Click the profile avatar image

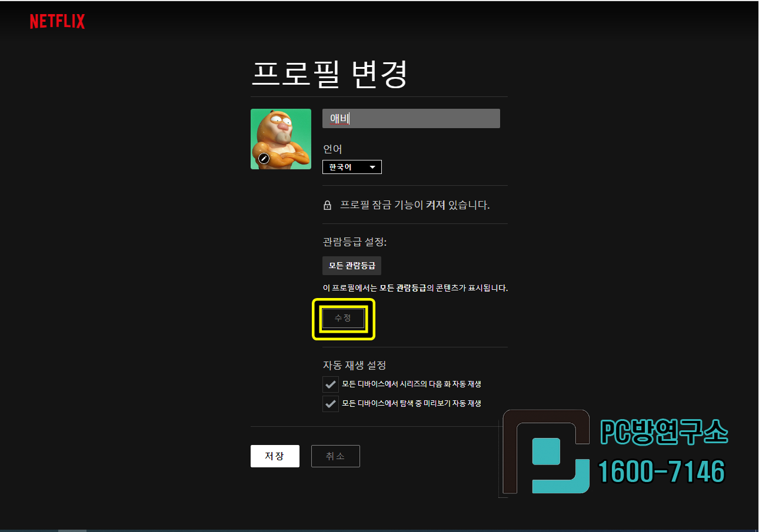[281, 139]
